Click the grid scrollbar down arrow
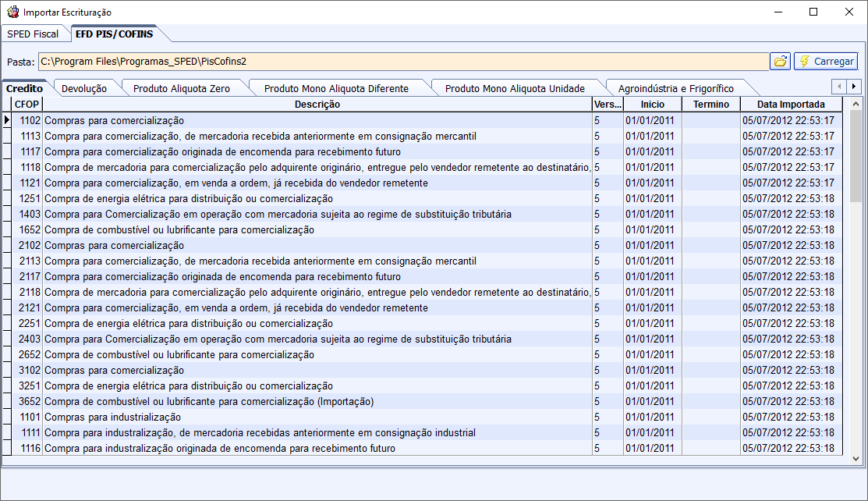 pos(856,458)
